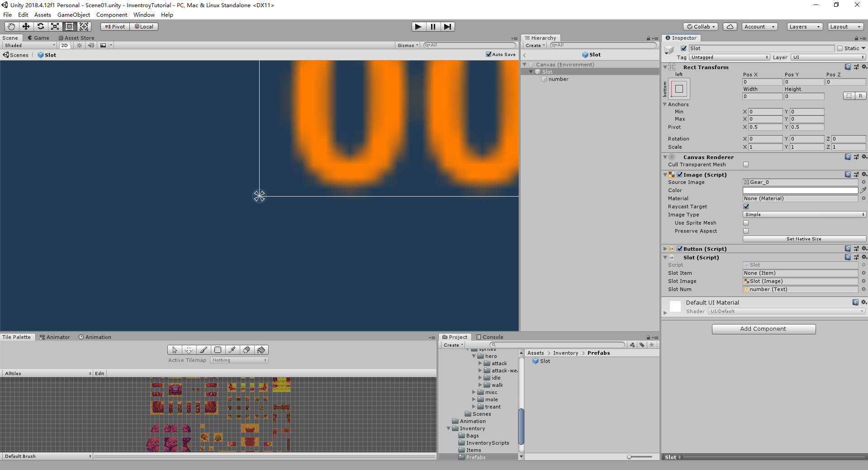Click the eyedropper next to the Color field
Screen dimensions: 868x470
pos(863,190)
